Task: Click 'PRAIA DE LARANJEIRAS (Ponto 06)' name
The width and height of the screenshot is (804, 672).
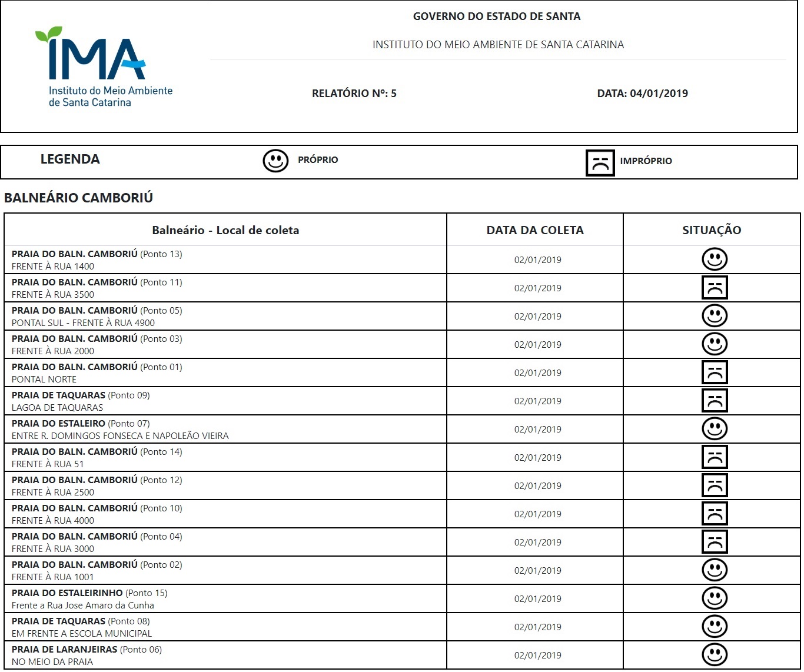Action: click(x=87, y=649)
